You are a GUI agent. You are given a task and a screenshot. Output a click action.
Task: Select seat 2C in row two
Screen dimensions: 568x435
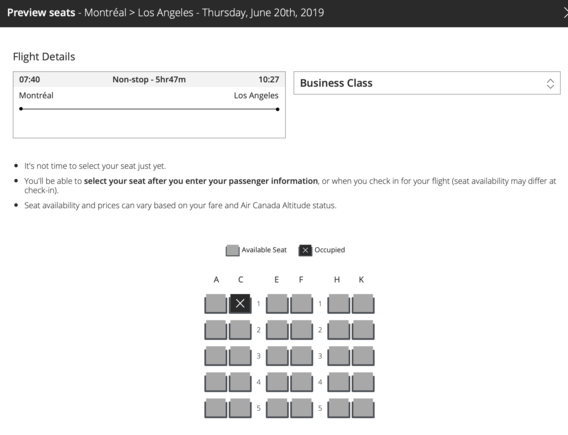coord(240,330)
